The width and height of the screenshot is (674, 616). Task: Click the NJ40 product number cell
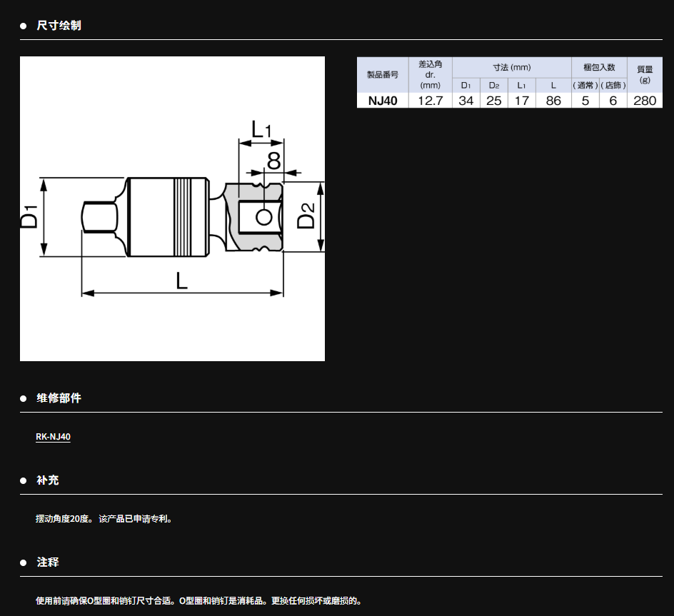383,101
